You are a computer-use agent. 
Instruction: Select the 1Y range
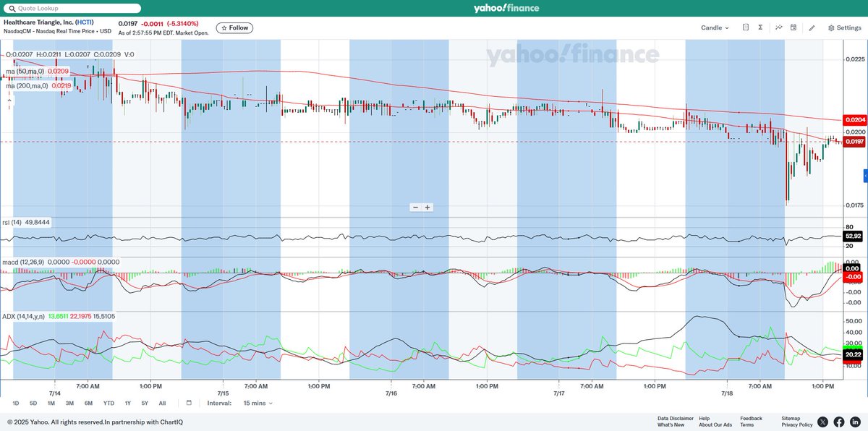click(x=128, y=403)
